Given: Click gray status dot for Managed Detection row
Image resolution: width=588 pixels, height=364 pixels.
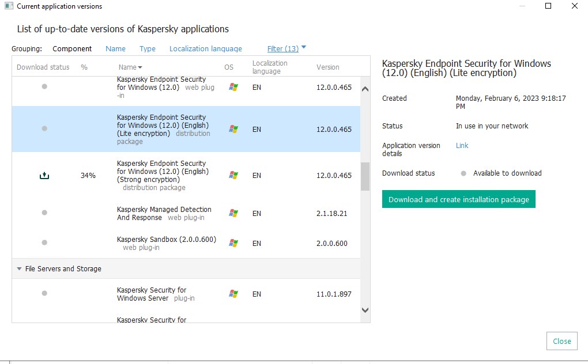Looking at the screenshot, I should point(44,213).
